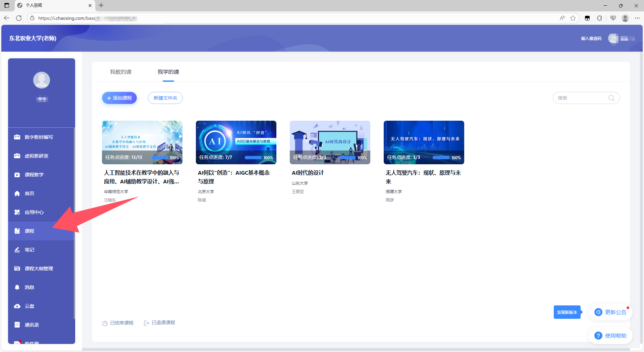
Task: Click title 无人驾驶汽车：现状、原理与未来
Action: coord(423,177)
